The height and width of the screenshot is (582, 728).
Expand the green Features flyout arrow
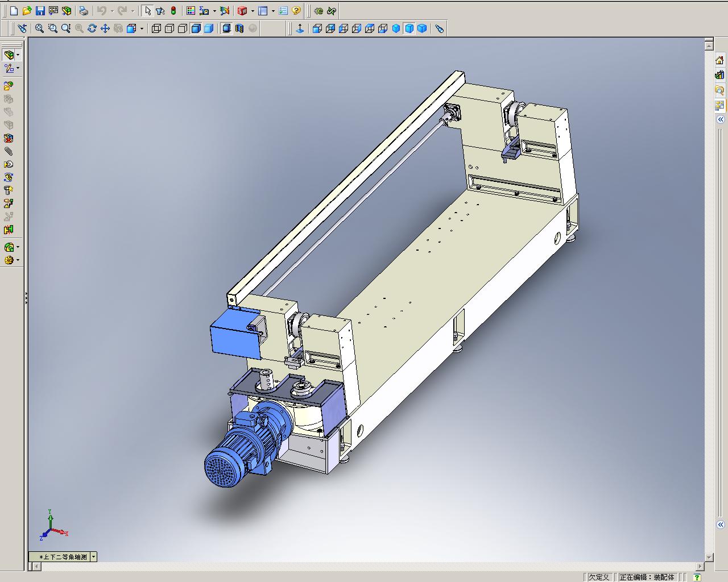click(x=18, y=247)
